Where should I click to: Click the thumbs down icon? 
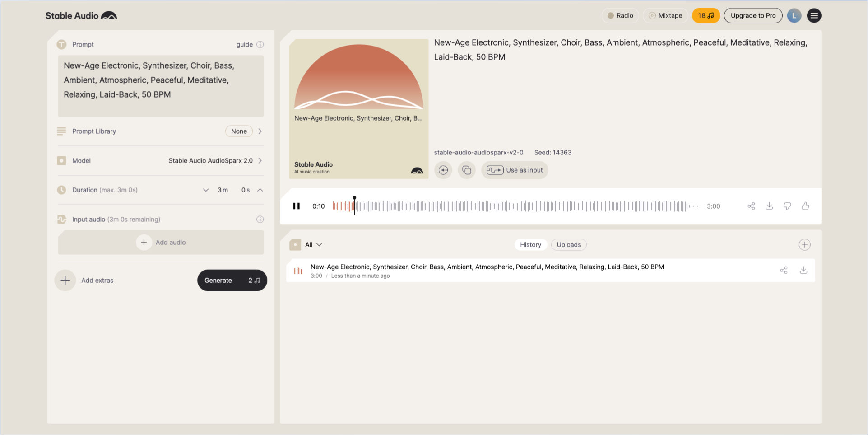[787, 206]
